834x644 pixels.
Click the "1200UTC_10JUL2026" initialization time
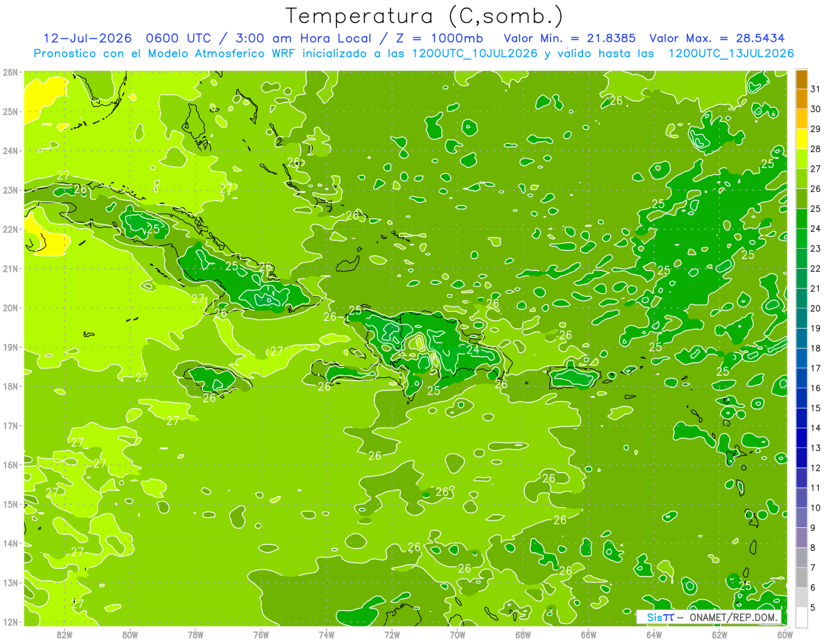point(475,53)
